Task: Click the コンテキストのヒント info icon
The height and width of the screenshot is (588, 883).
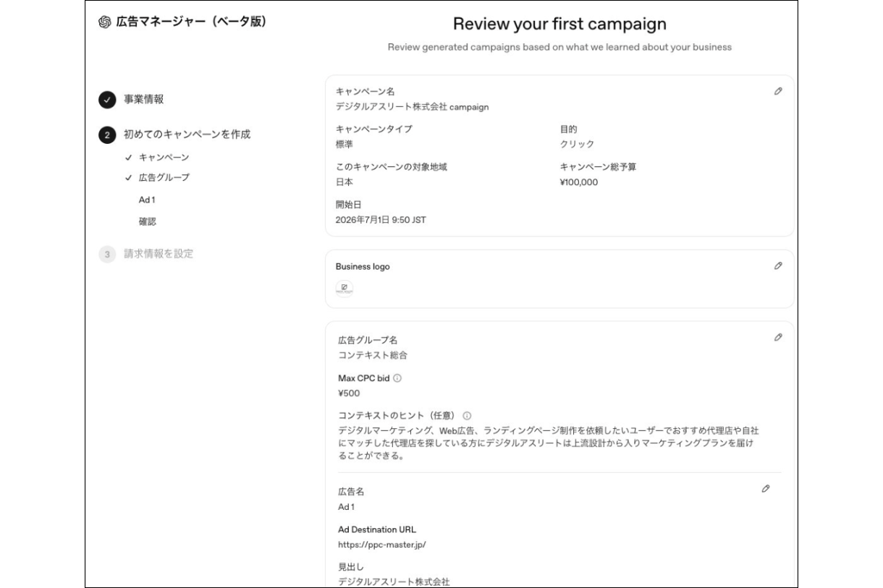Action: coord(467,416)
